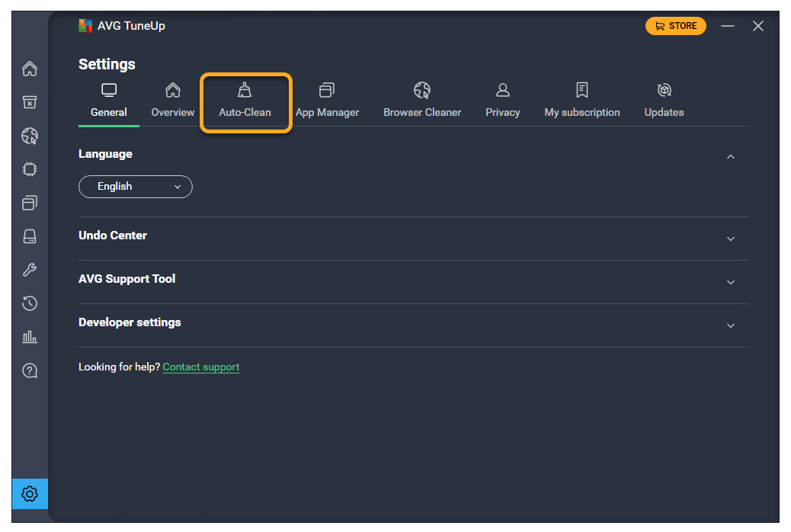This screenshot has height=532, width=791.
Task: Switch to the Browser Cleaner tab
Action: click(422, 101)
